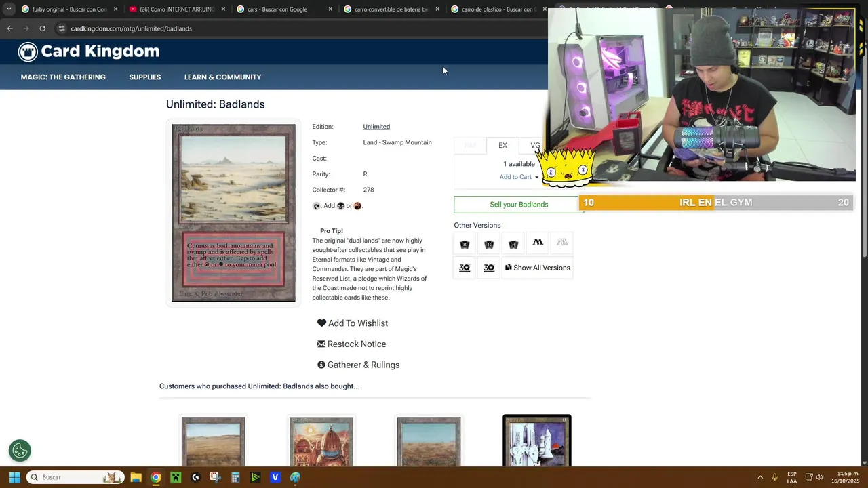Open the Alpha (A) version icon
This screenshot has width=868, height=488.
pos(513,244)
